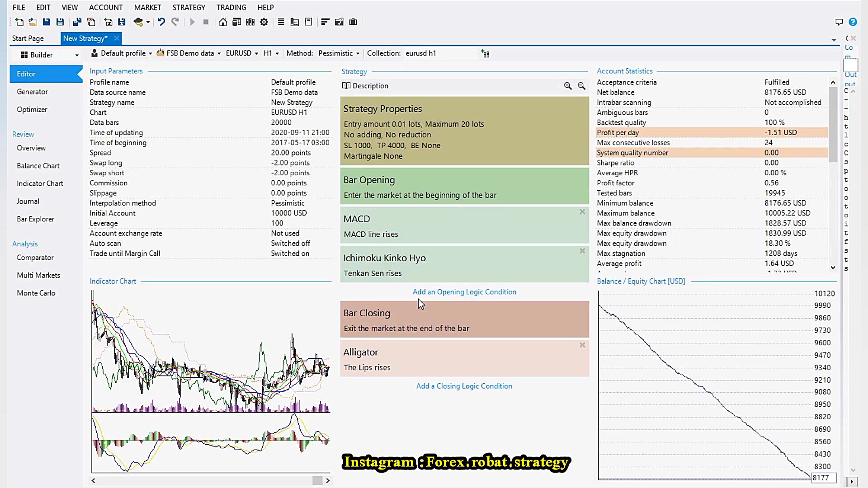The width and height of the screenshot is (868, 488).
Task: Click the indicator chart horizontal scrollbar thumb
Action: tap(317, 481)
